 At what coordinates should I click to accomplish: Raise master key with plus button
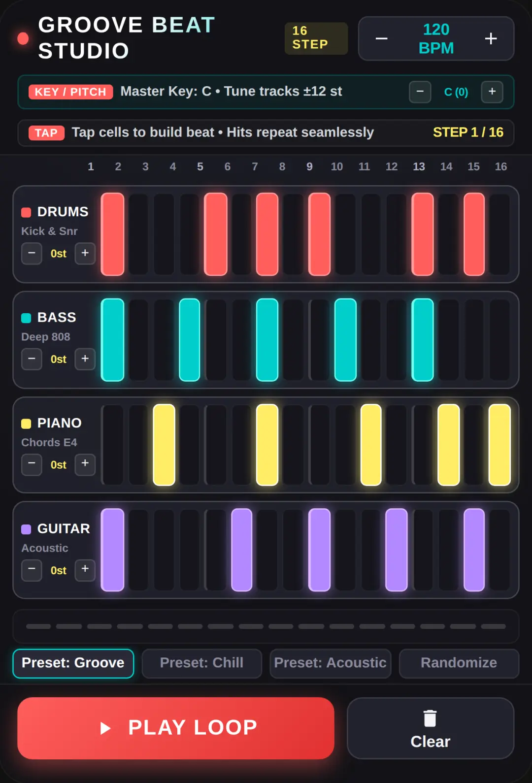click(x=492, y=92)
